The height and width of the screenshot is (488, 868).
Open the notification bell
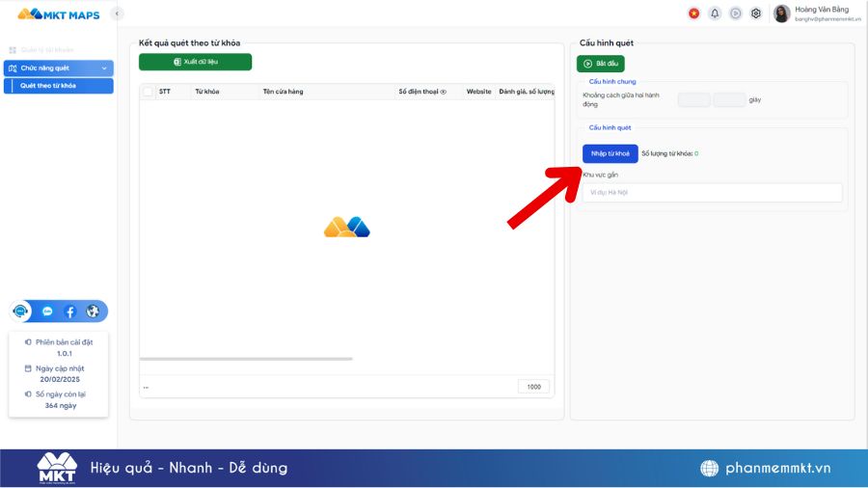pos(715,14)
